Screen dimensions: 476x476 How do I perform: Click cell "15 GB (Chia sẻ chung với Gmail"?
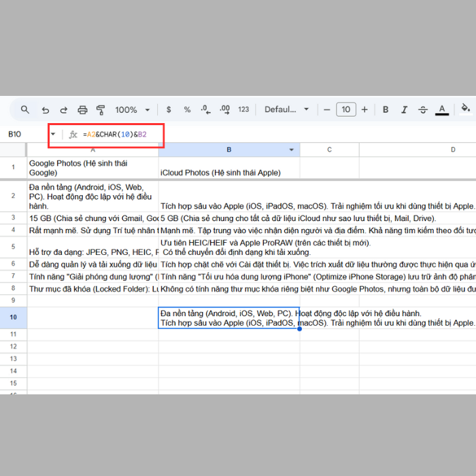pyautogui.click(x=93, y=218)
